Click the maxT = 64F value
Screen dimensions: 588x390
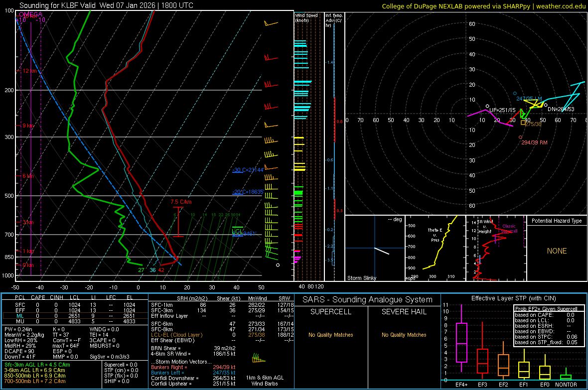66,346
